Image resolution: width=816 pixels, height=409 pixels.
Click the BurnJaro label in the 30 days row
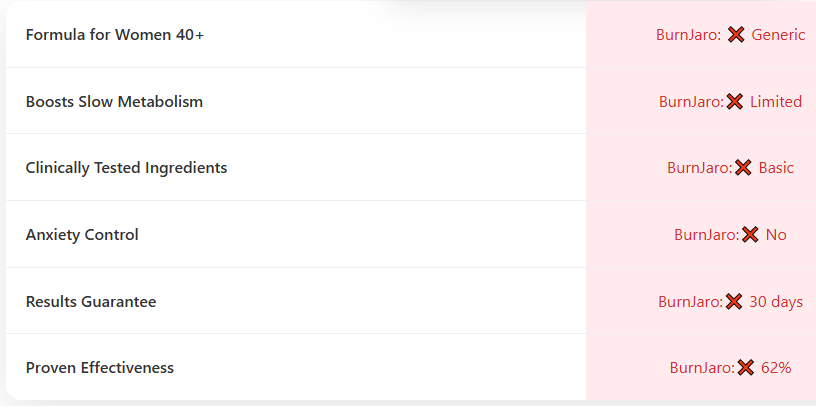click(x=690, y=302)
